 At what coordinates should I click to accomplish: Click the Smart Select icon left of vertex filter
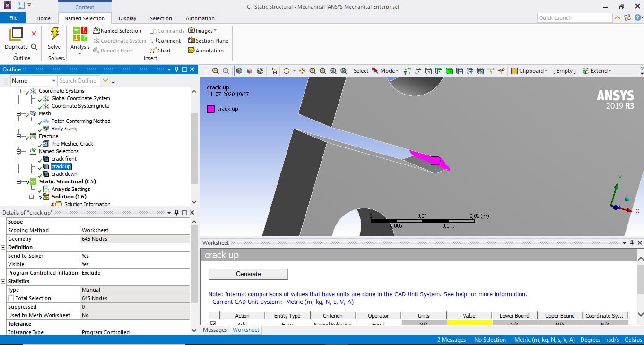(407, 71)
